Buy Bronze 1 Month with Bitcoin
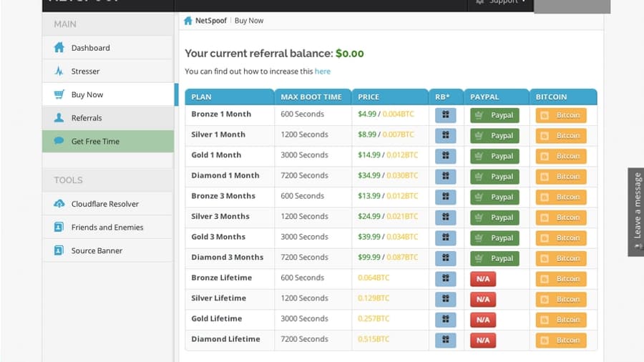Viewport: 644px width, 362px height. [x=561, y=115]
